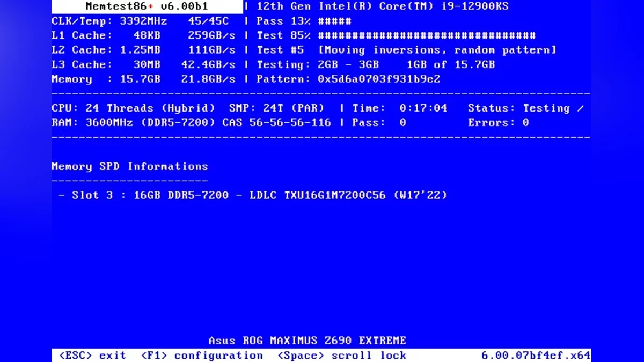Select RAM 3600MHz (DDR5-7200) text
Screen dimensions: 644x362
(133, 122)
